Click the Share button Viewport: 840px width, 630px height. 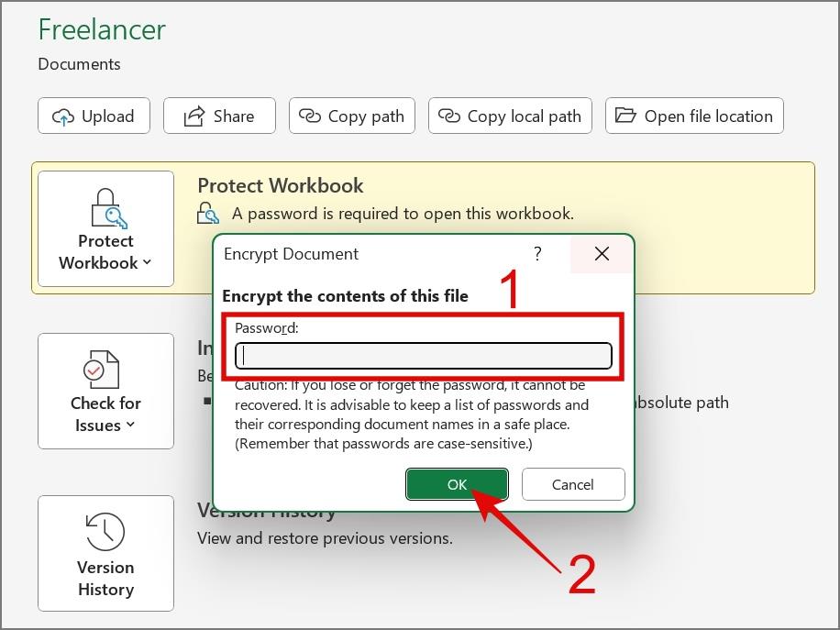click(x=219, y=116)
